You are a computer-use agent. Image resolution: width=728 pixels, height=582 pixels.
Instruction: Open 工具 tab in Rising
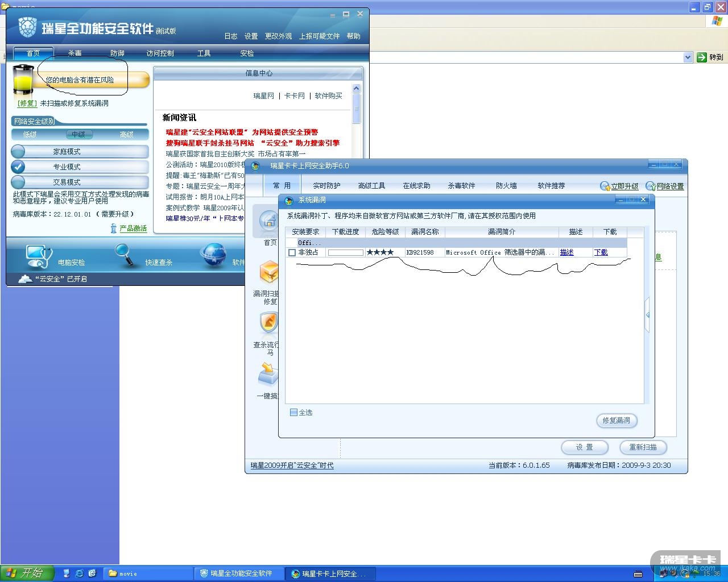[204, 53]
